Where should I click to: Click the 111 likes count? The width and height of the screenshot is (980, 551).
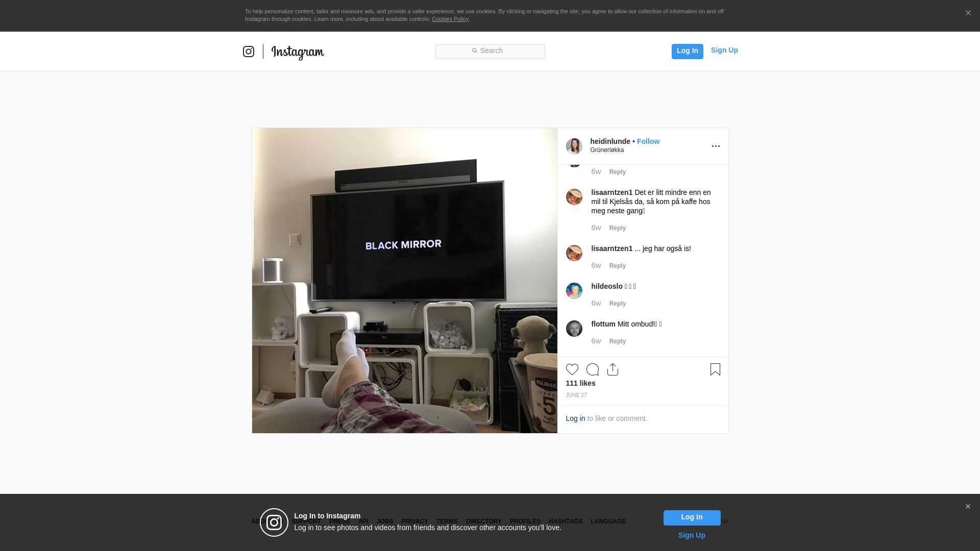click(580, 383)
